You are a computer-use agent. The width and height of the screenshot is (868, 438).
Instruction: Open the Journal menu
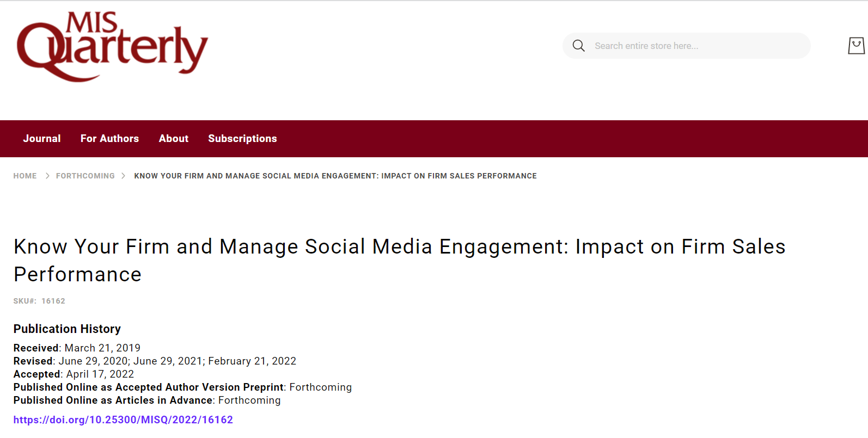42,139
